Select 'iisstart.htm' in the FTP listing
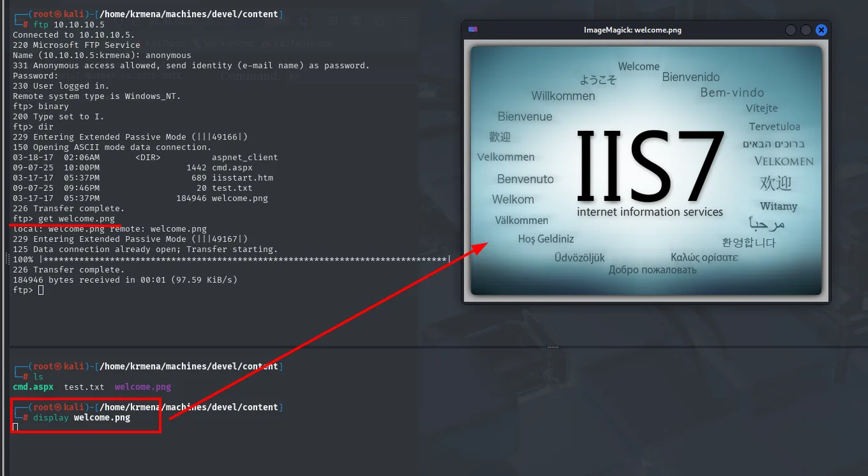868x476 pixels. pos(243,177)
